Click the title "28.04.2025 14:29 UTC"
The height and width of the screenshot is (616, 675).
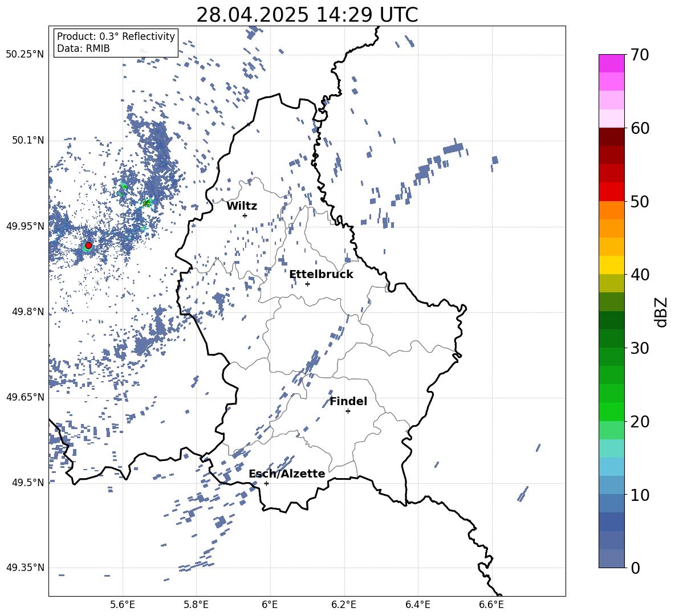click(307, 15)
